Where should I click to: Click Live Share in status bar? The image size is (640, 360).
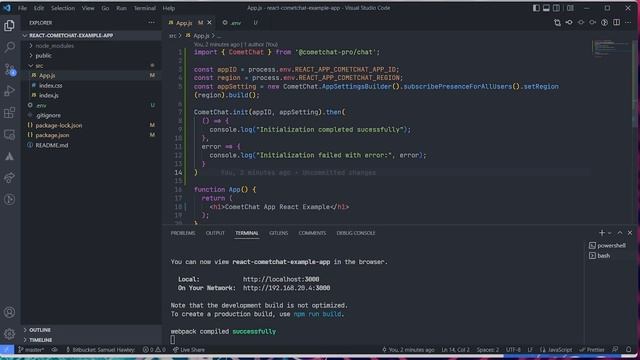click(x=189, y=349)
